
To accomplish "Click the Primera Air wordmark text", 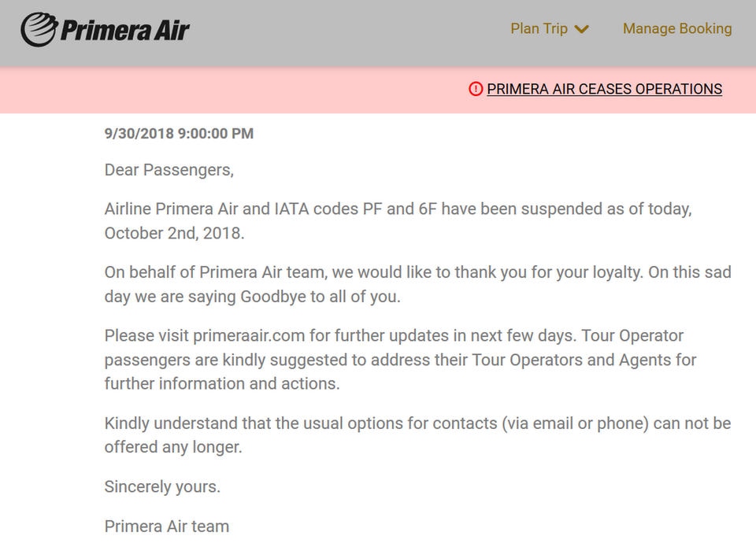I will coord(125,31).
